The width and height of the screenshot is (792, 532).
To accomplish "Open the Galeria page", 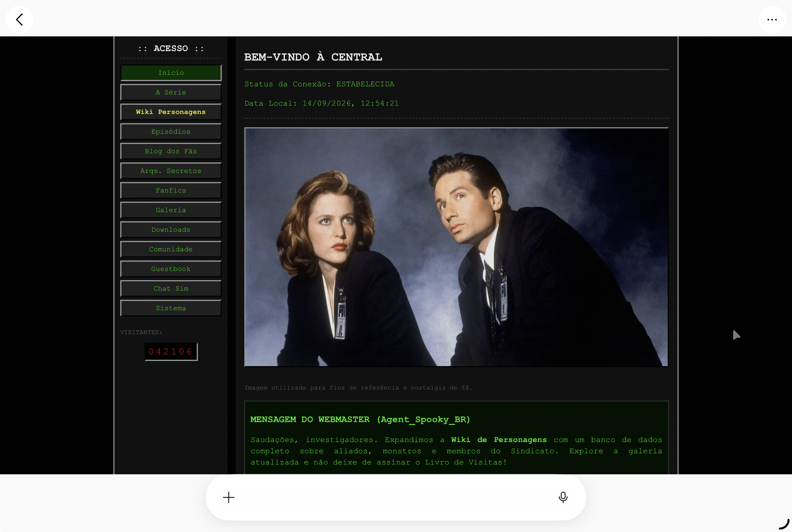I will (171, 210).
